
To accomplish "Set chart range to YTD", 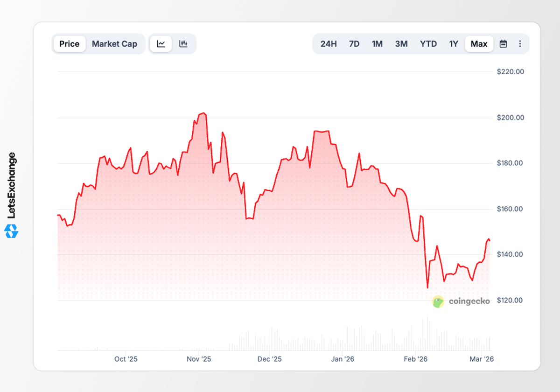I will coord(428,44).
